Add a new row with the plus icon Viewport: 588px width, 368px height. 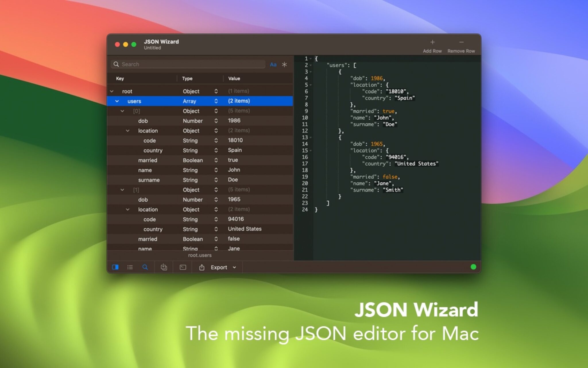tap(432, 42)
